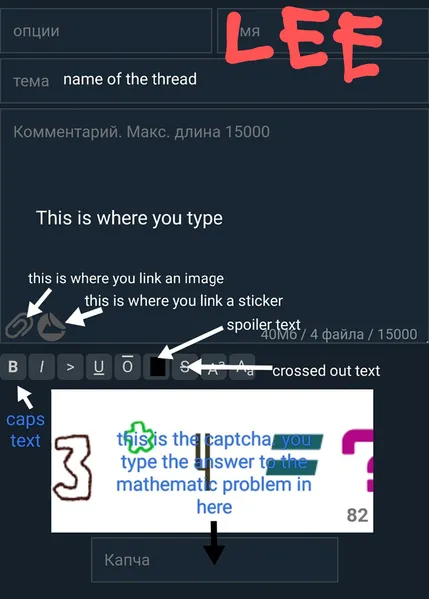This screenshot has width=429, height=599.
Task: Insert quote using the > button
Action: point(70,367)
